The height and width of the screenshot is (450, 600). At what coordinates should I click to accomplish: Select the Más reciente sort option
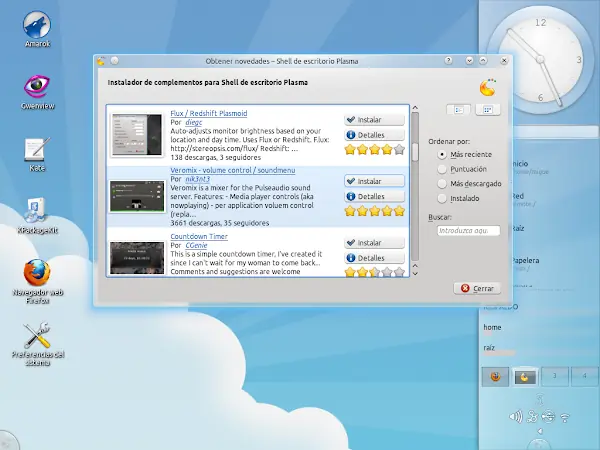465,155
